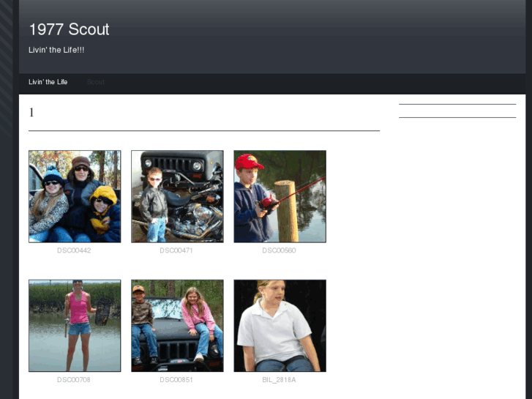
Task: Click the DSC00471 caption
Action: (x=176, y=250)
